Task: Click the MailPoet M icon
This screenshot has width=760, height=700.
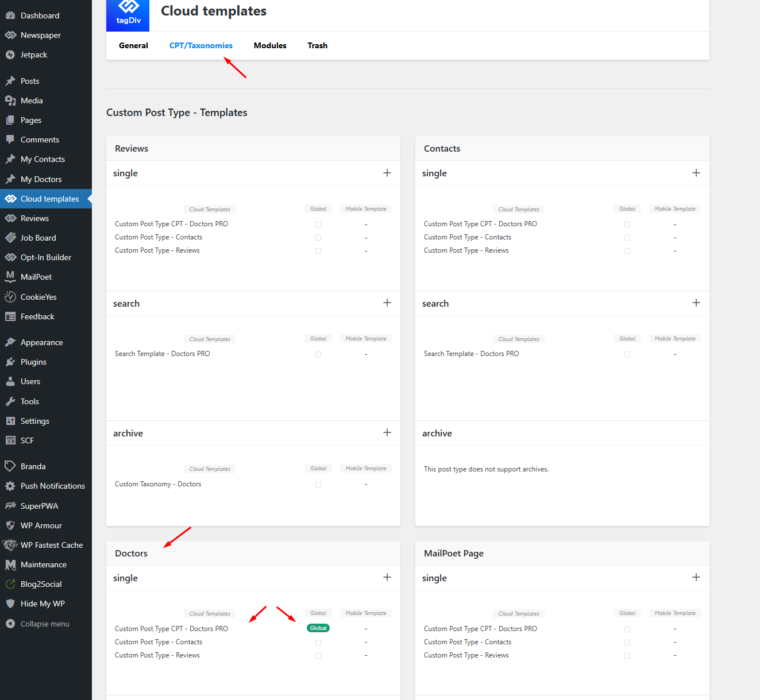Action: [10, 277]
